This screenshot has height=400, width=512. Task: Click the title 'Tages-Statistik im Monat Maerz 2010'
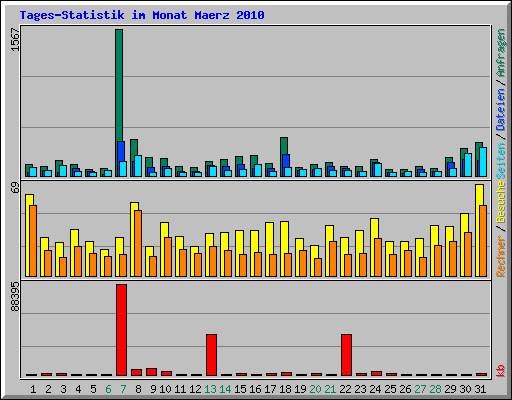click(x=142, y=15)
